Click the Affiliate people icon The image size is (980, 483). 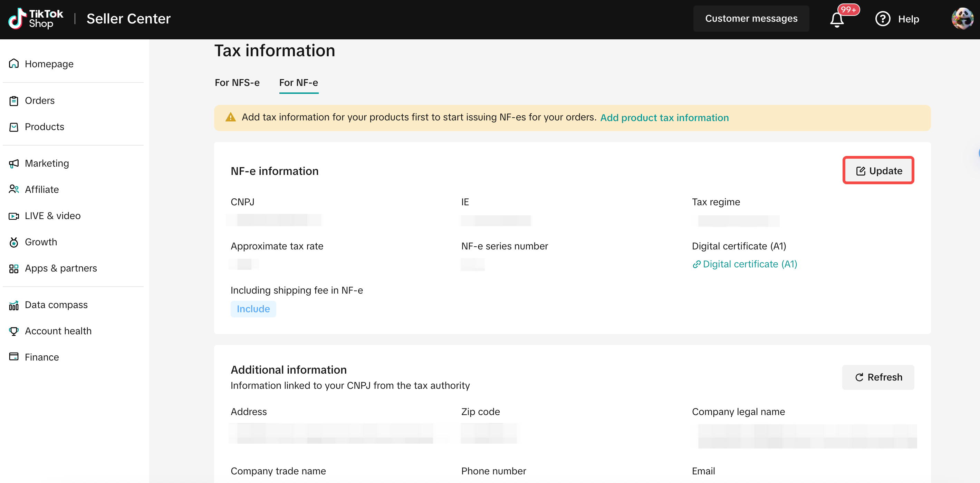[14, 189]
